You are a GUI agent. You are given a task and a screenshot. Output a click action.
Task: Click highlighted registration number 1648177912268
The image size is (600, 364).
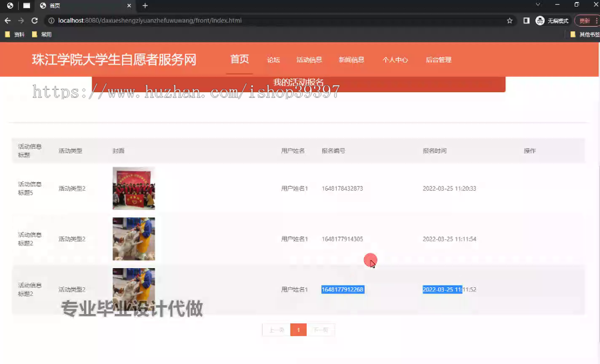[x=343, y=289]
